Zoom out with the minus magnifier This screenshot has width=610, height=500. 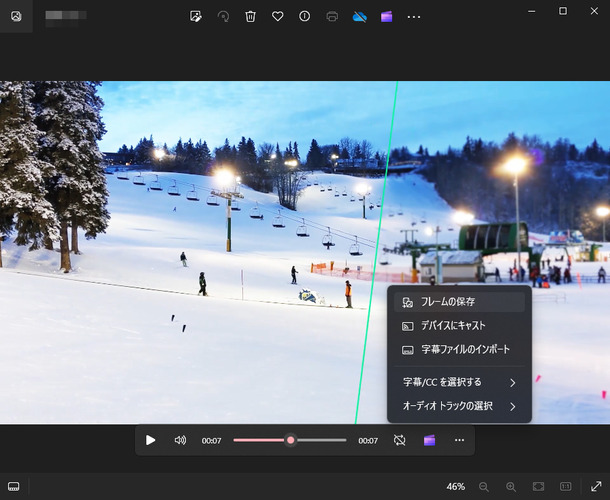(x=484, y=486)
